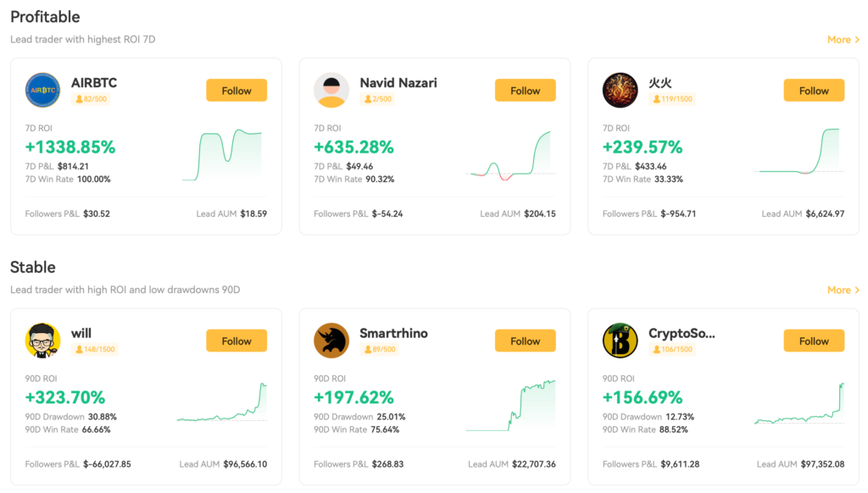Follow the trader named will
Screen dimensions: 868x493
click(x=236, y=341)
